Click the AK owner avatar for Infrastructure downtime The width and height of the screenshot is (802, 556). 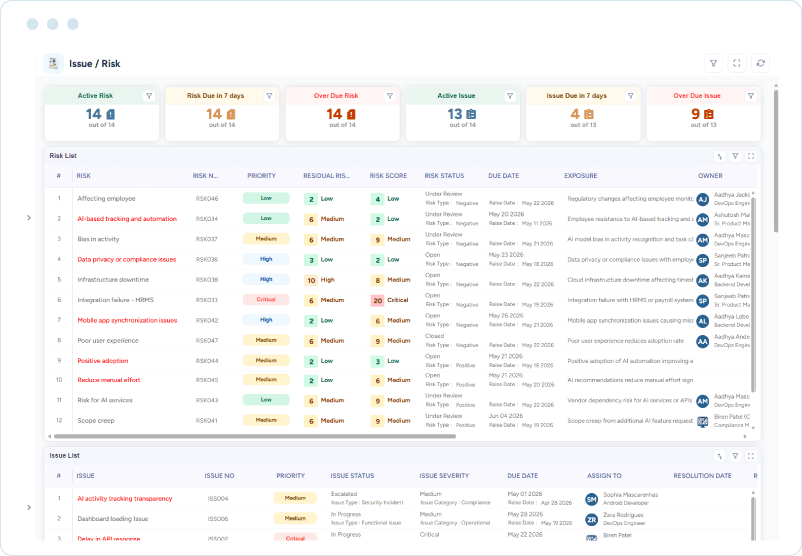pyautogui.click(x=703, y=280)
